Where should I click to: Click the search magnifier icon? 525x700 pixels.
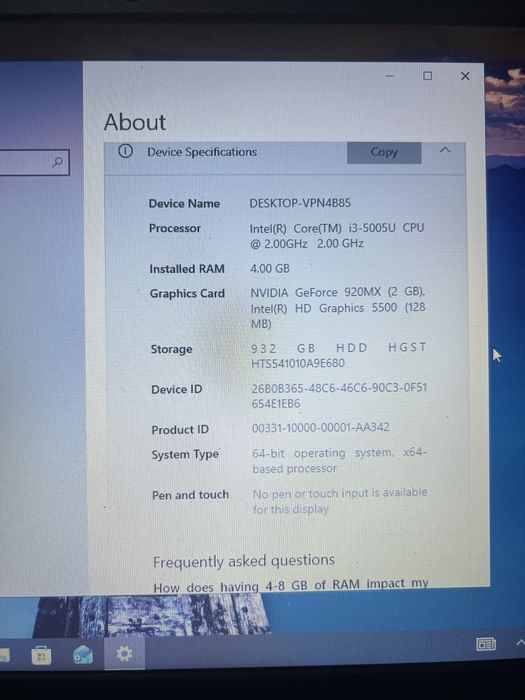click(57, 162)
